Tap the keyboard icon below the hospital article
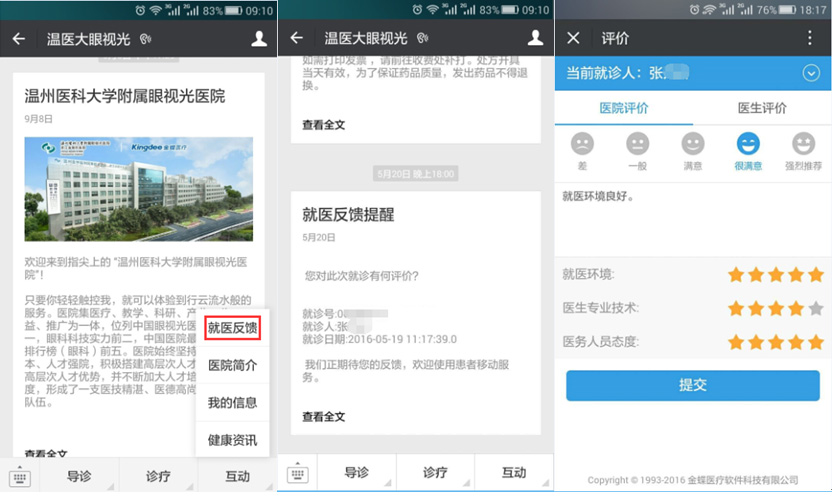Image resolution: width=832 pixels, height=500 pixels. pos(21,474)
